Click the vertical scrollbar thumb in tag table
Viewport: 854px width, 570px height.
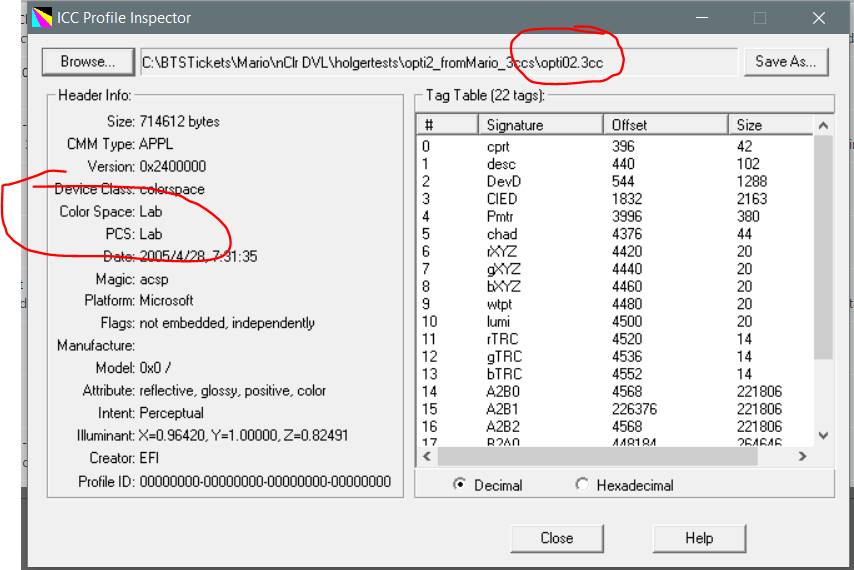coord(824,248)
